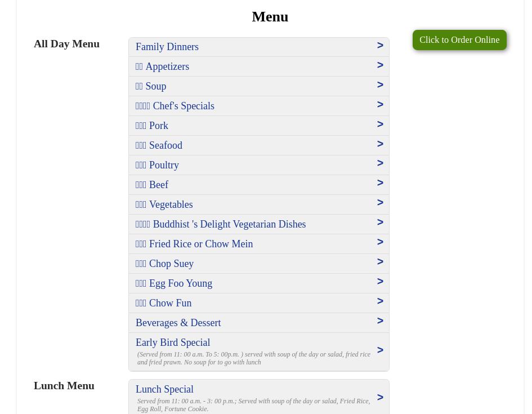Click the Fried Rice or Chow Mein arrow
The image size is (532, 414).
point(380,242)
